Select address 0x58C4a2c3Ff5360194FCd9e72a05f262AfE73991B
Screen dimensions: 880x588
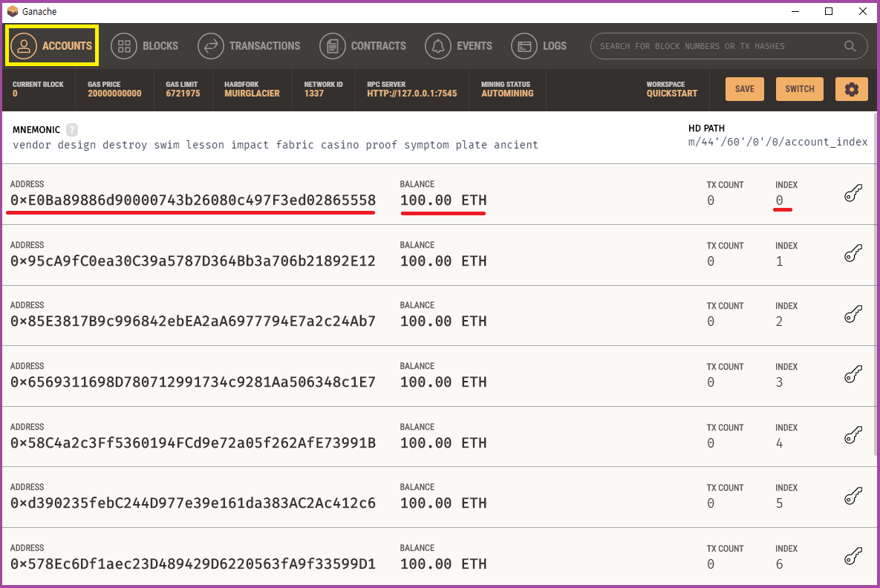click(193, 442)
